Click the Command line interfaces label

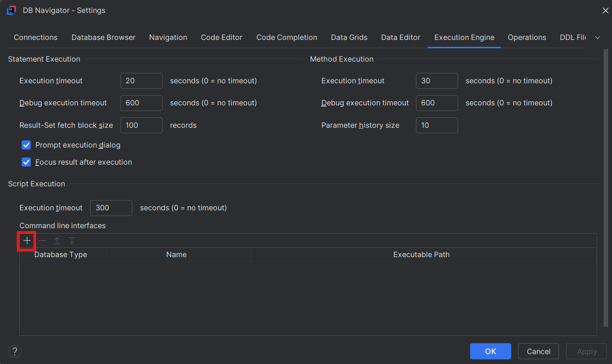pos(63,226)
